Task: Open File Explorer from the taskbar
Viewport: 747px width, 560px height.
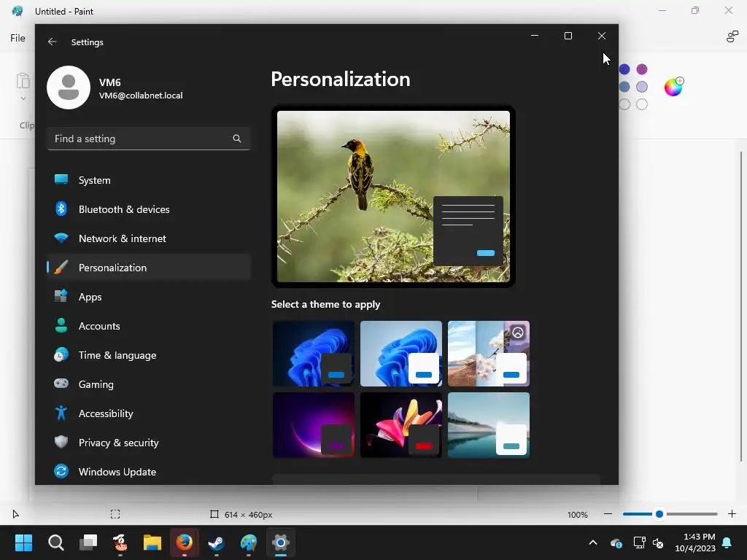Action: [x=152, y=542]
